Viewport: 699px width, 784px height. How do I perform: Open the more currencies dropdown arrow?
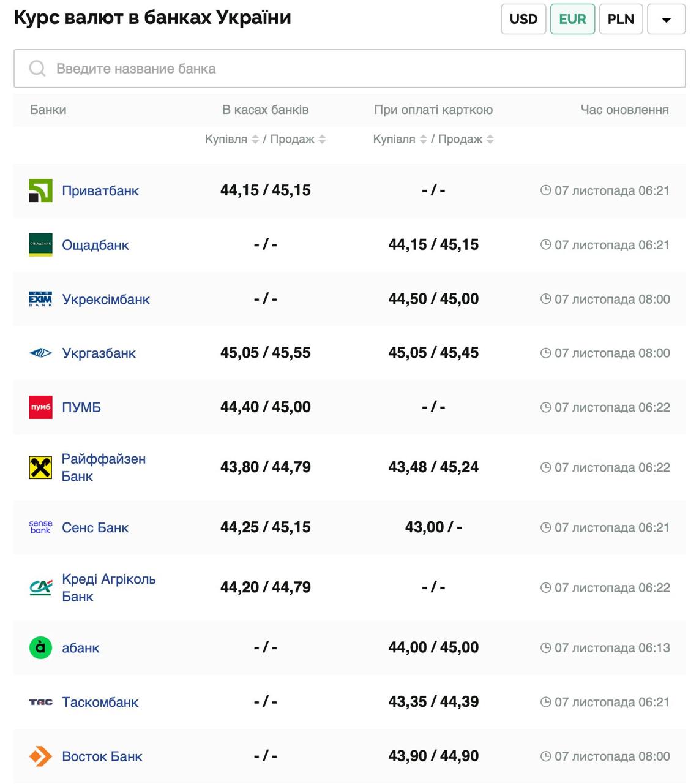666,20
